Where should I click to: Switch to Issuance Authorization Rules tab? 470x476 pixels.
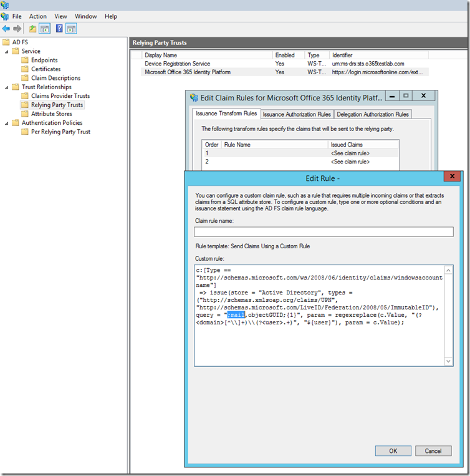tap(297, 114)
